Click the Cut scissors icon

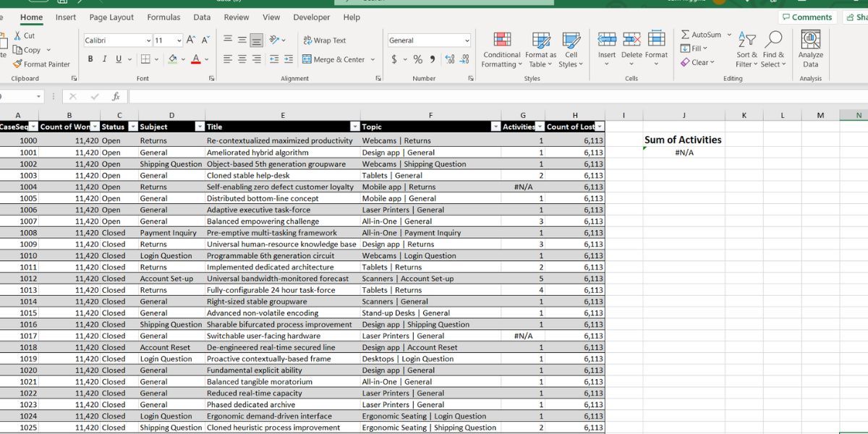(18, 35)
